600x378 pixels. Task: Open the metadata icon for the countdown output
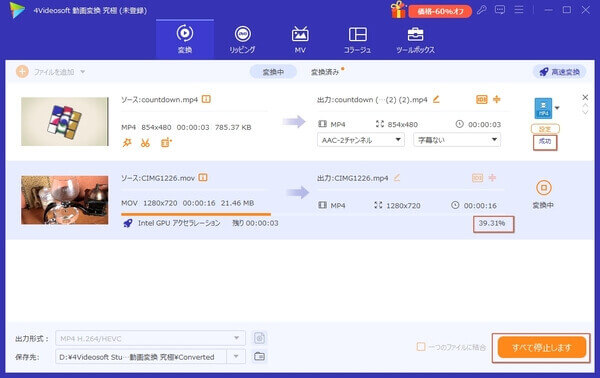[482, 99]
